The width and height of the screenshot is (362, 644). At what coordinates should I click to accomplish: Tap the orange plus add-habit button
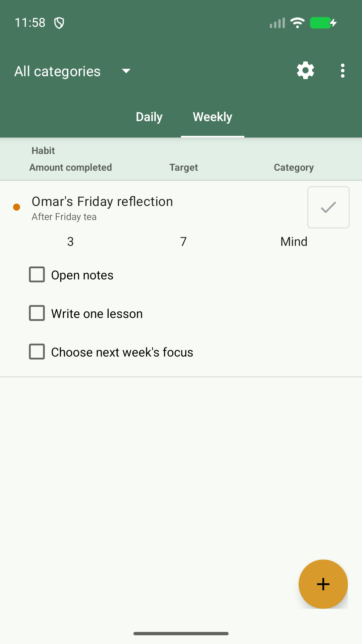tap(323, 584)
